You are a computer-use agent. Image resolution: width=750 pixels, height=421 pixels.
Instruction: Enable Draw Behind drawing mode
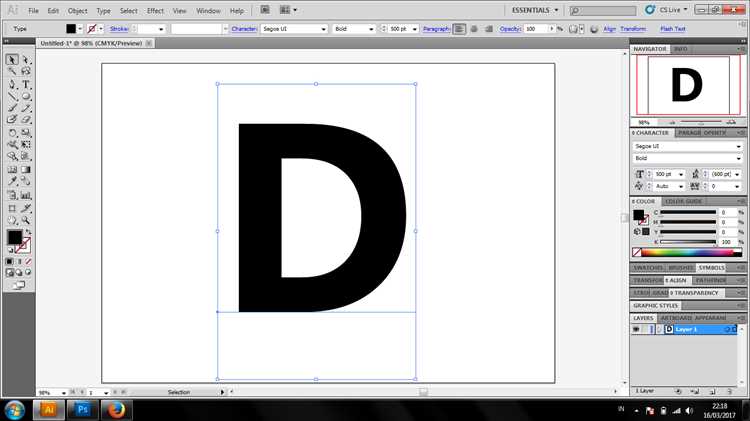[x=19, y=272]
